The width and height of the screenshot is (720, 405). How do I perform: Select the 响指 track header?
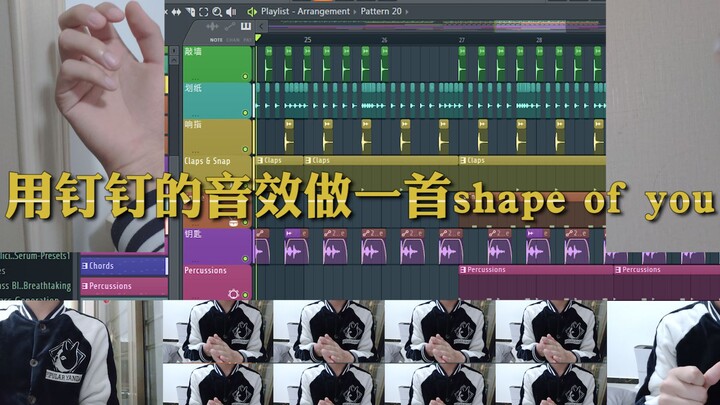(x=217, y=137)
